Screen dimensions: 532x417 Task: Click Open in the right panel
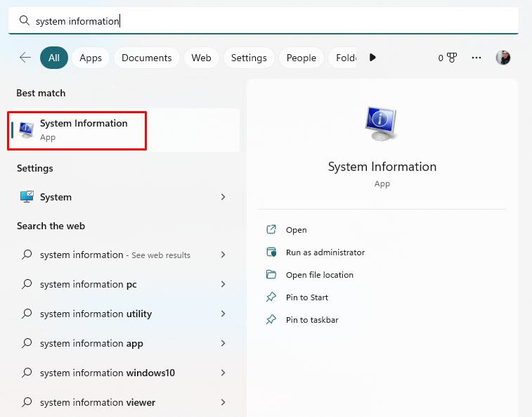pos(296,230)
